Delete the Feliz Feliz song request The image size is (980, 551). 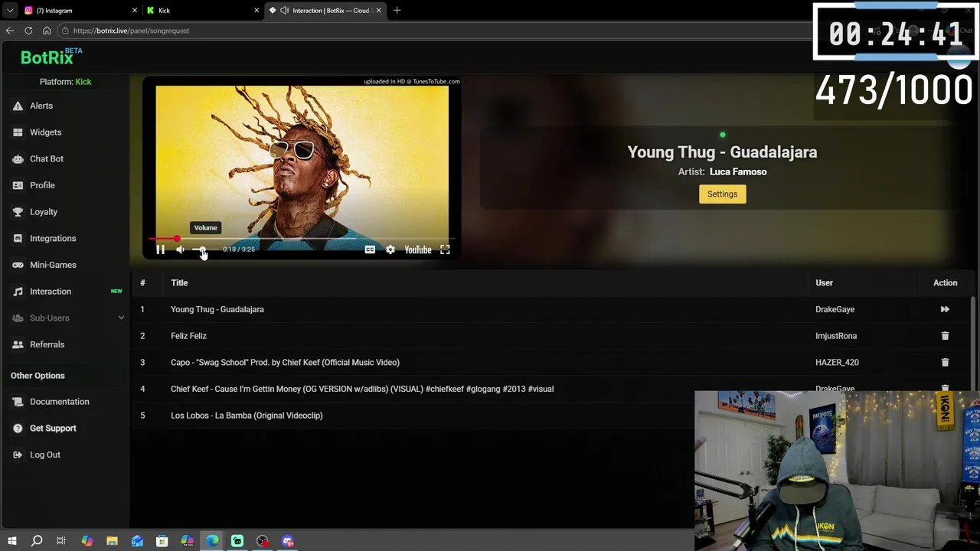pos(945,336)
